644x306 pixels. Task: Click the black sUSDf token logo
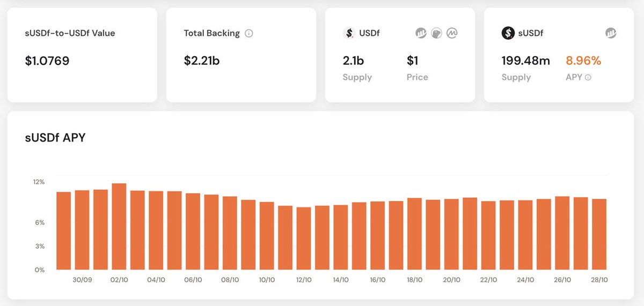(x=508, y=33)
